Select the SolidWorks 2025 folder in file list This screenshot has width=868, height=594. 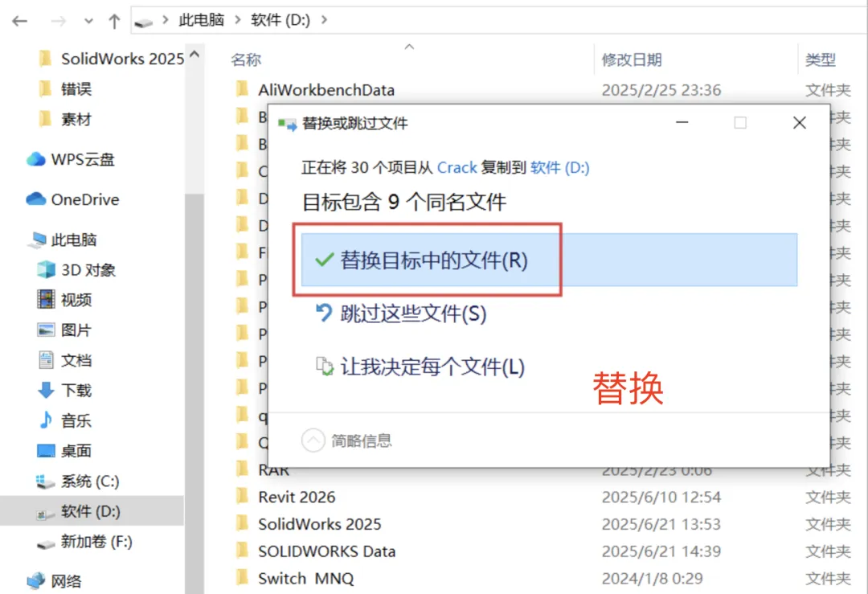pos(319,524)
